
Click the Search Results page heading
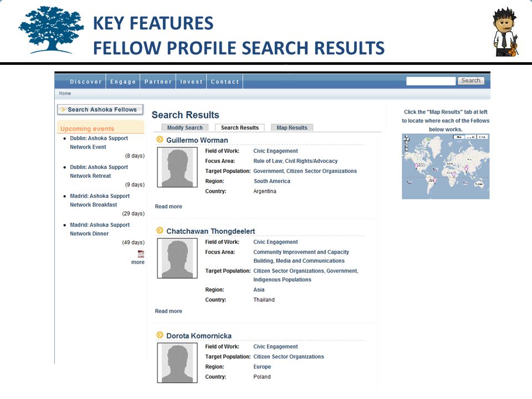tap(185, 115)
